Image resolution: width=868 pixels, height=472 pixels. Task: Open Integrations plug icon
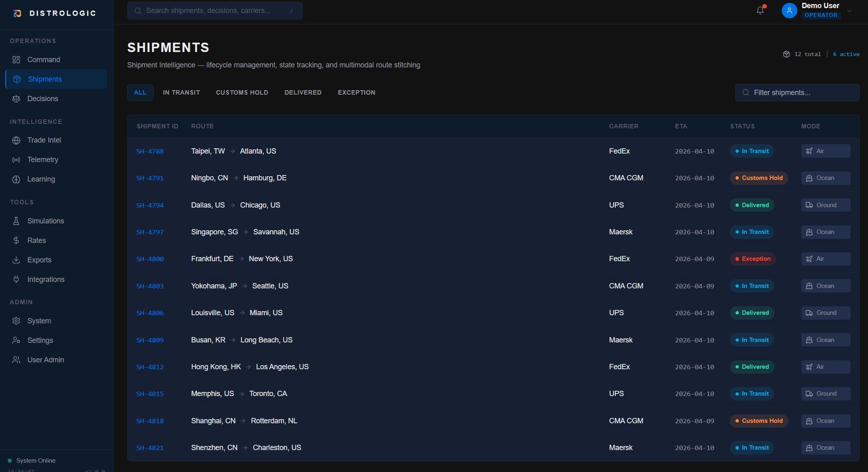[x=16, y=279]
